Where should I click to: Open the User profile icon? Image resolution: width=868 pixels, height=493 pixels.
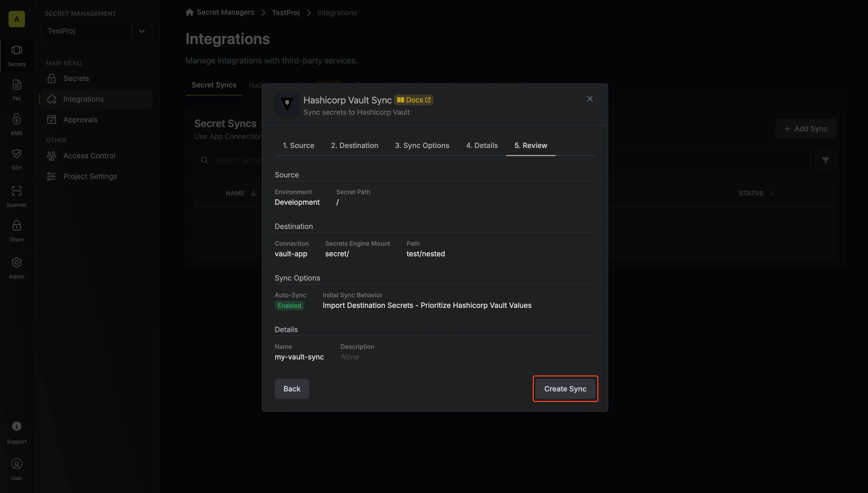point(16,464)
